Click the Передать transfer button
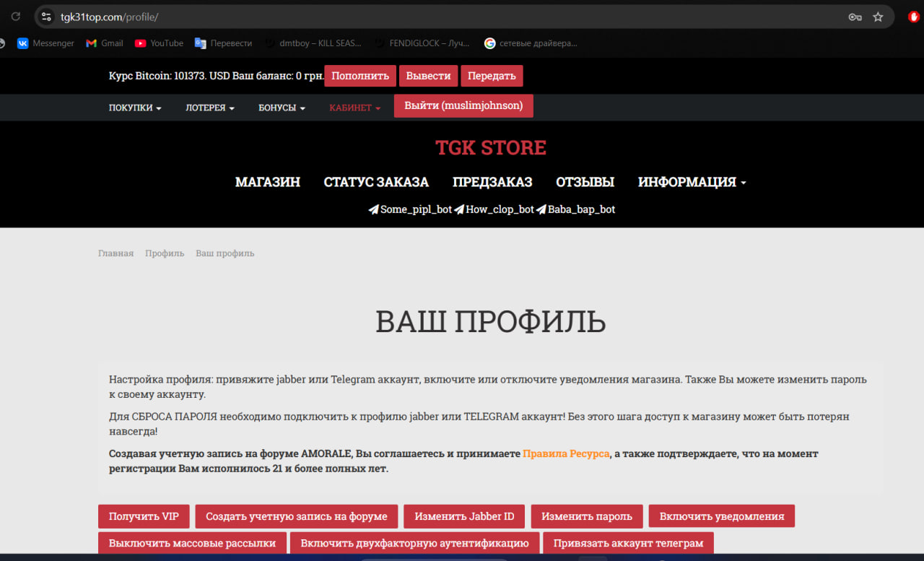Screen dimensions: 924x561 (x=492, y=76)
